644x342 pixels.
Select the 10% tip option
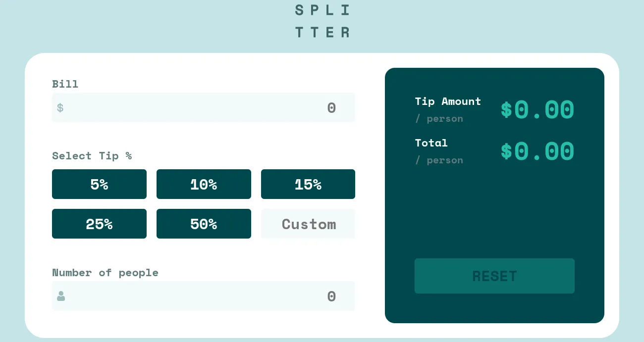tap(204, 184)
